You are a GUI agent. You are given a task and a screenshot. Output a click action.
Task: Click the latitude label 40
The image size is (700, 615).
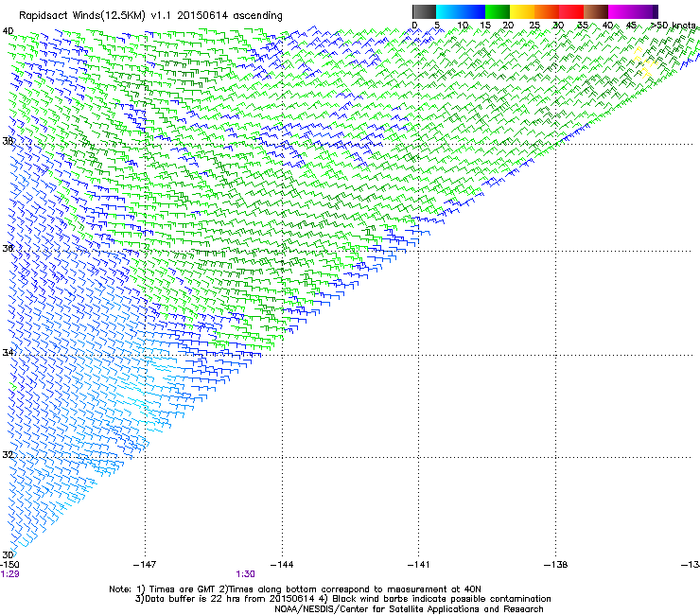8,31
